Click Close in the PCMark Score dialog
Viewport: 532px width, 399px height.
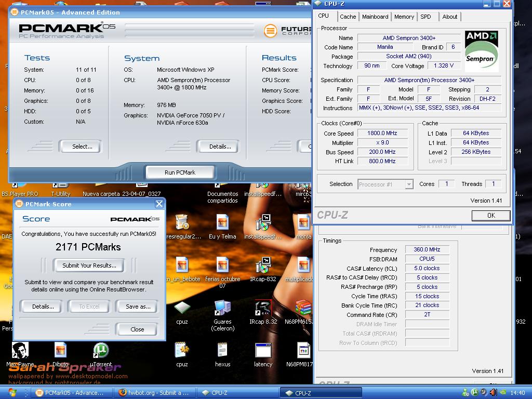click(137, 329)
